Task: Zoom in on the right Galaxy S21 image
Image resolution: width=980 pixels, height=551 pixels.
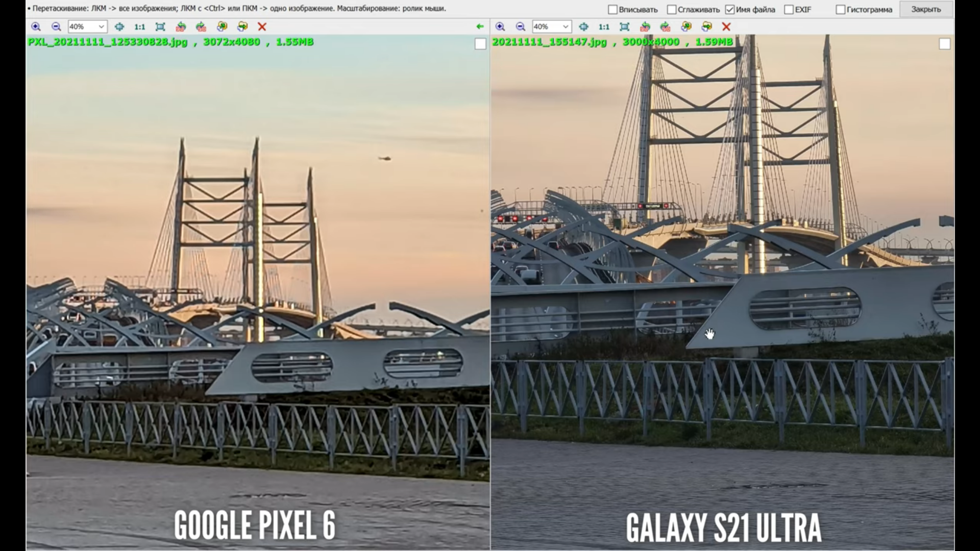Action: pos(500,27)
